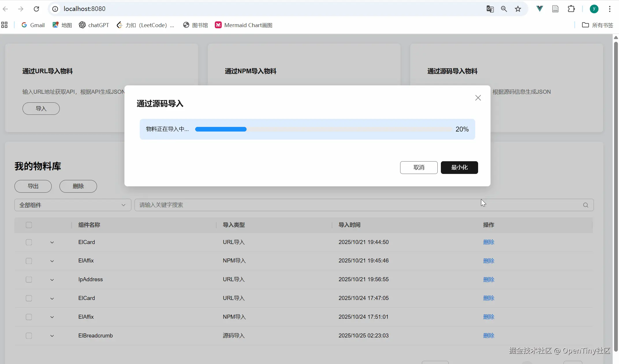This screenshot has height=364, width=619.
Task: Click the 最小化 button in dialog
Action: click(x=459, y=168)
